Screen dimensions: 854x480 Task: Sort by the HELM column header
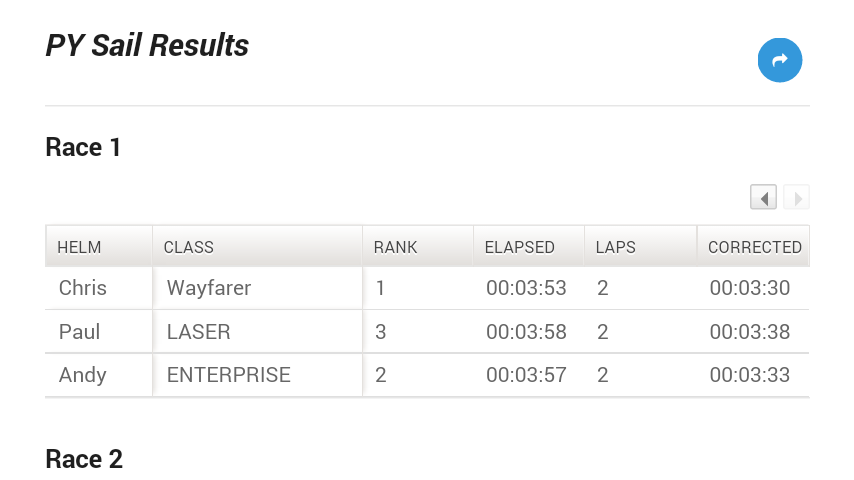tap(80, 247)
